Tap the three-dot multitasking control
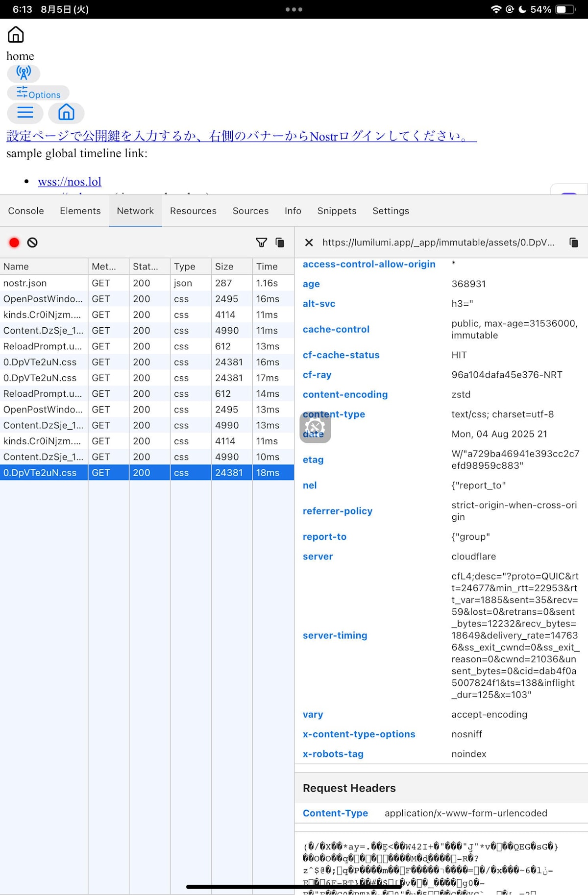 294,9
